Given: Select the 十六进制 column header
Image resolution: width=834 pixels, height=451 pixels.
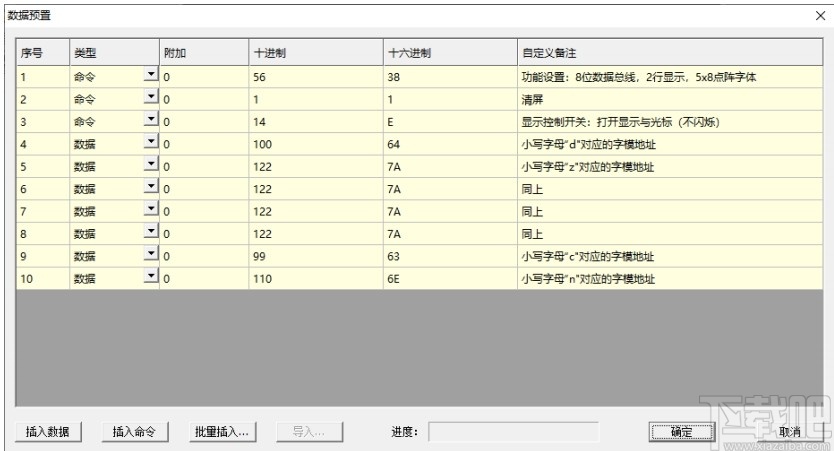Looking at the screenshot, I should 450,53.
